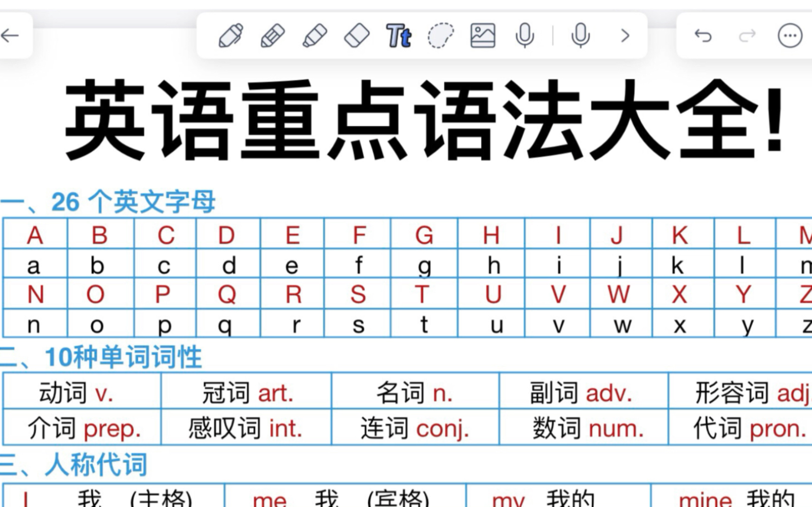This screenshot has height=507, width=812.
Task: Tap the lowercase letter u cell
Action: click(x=491, y=323)
